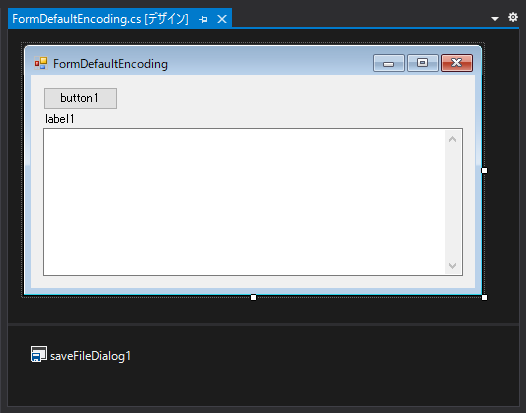The width and height of the screenshot is (526, 413).
Task: Click the designed form's red close button
Action: pyautogui.click(x=457, y=63)
